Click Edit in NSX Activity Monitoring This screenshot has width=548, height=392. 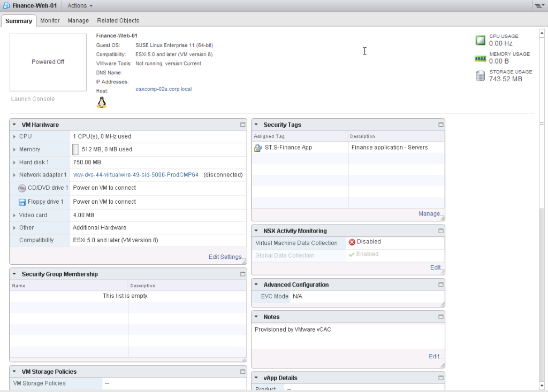[x=436, y=267]
